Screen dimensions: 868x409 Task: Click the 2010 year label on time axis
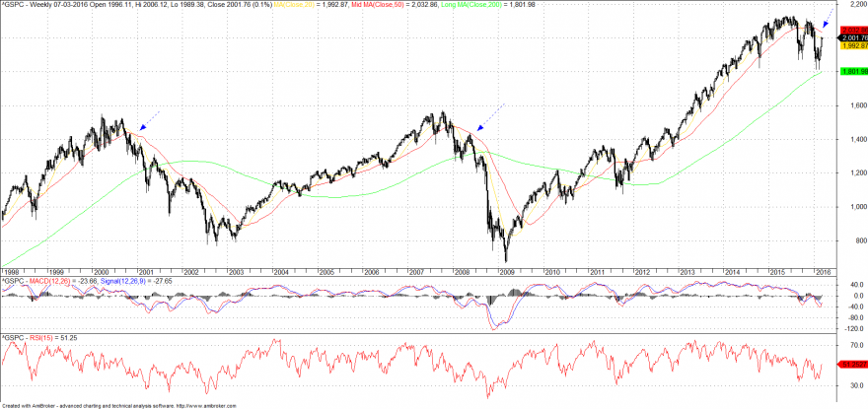(x=552, y=273)
